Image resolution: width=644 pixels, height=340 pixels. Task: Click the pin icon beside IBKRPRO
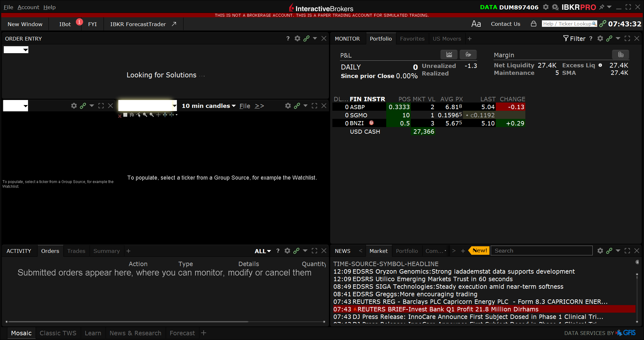tap(602, 7)
